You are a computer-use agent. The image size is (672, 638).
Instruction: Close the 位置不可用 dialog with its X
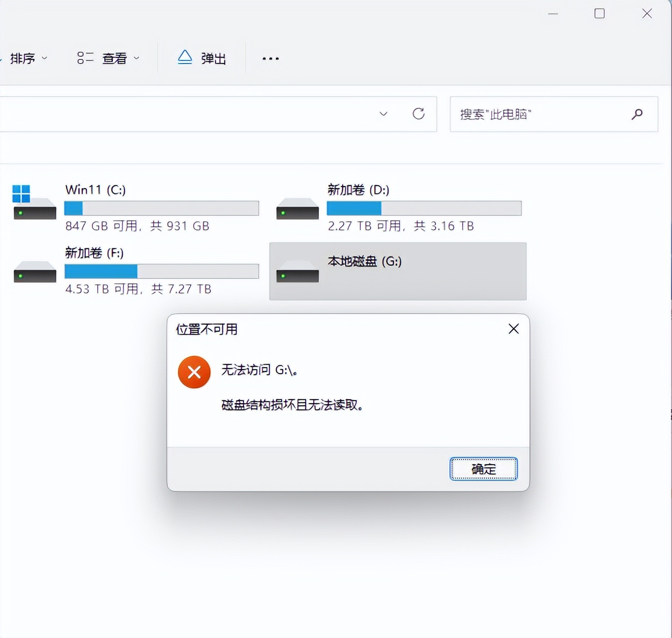tap(513, 329)
